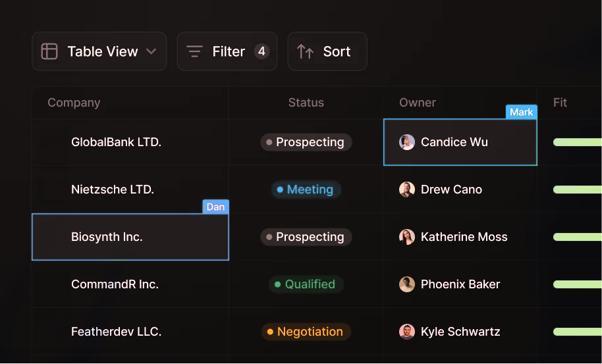The image size is (602, 364).
Task: Click the sort arrows icon
Action: coord(305,51)
